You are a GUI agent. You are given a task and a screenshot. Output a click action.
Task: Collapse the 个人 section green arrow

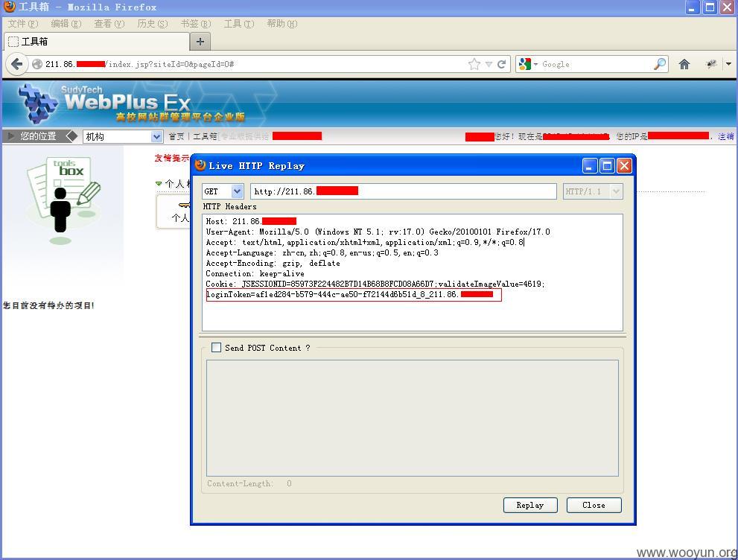[159, 183]
